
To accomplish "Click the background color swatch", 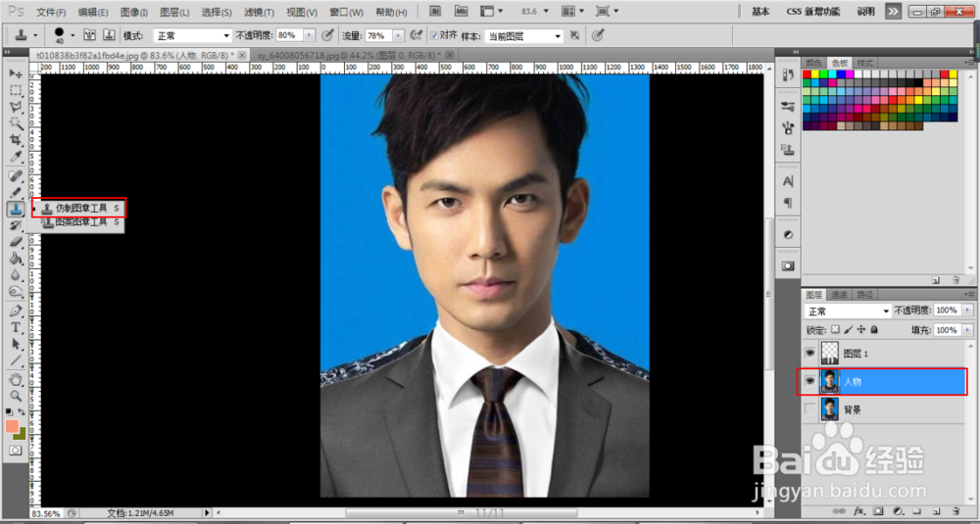I will pyautogui.click(x=20, y=433).
